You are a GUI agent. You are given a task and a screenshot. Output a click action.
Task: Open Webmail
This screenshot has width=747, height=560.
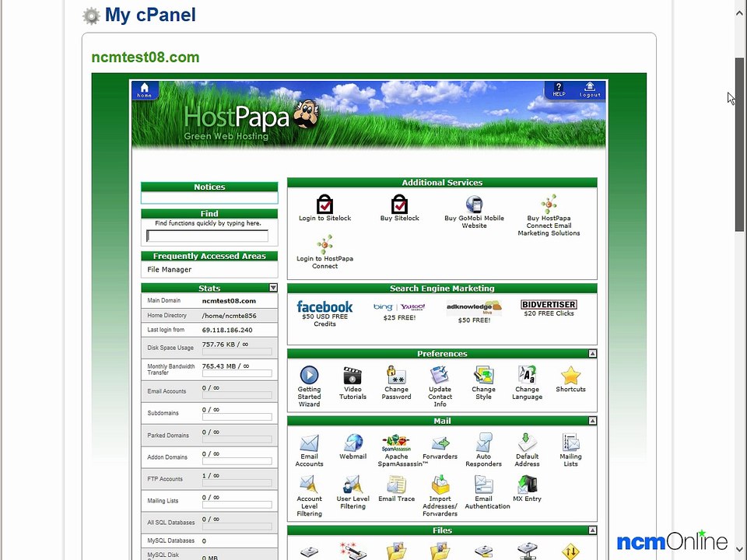click(x=353, y=446)
